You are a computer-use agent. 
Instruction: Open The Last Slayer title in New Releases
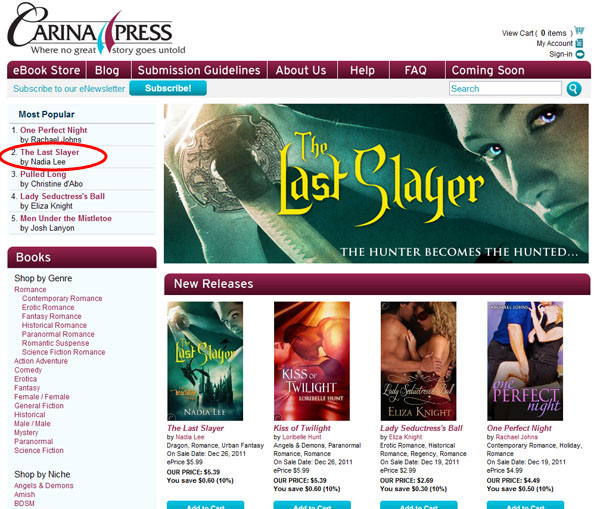196,428
